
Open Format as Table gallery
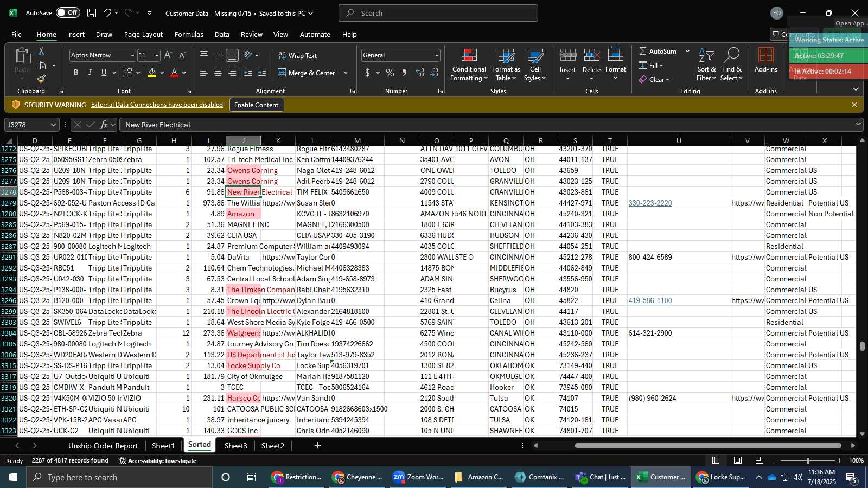click(x=506, y=65)
